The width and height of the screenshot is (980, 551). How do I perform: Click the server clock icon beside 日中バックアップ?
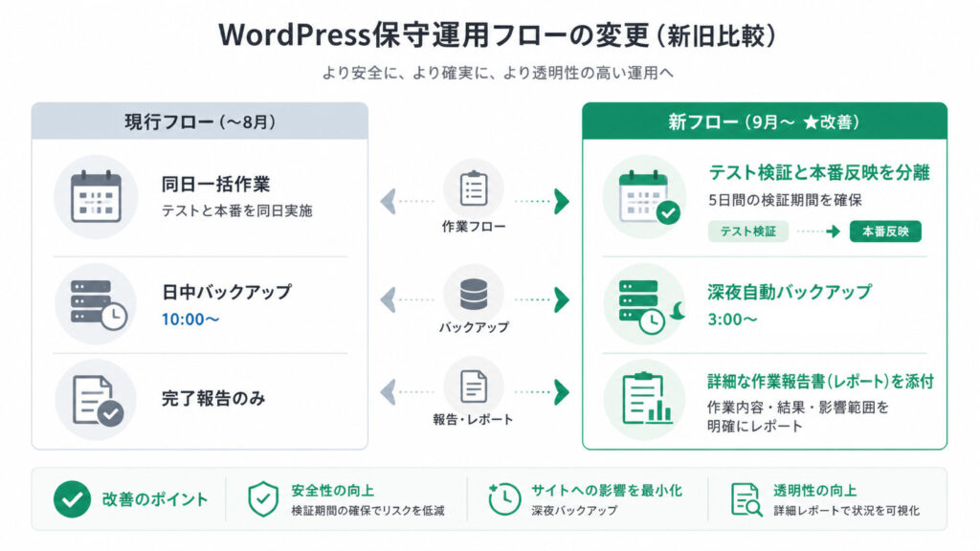tap(99, 304)
